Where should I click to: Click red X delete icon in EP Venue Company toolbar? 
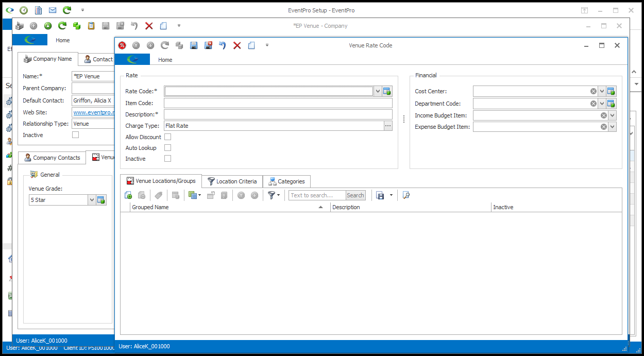(149, 26)
